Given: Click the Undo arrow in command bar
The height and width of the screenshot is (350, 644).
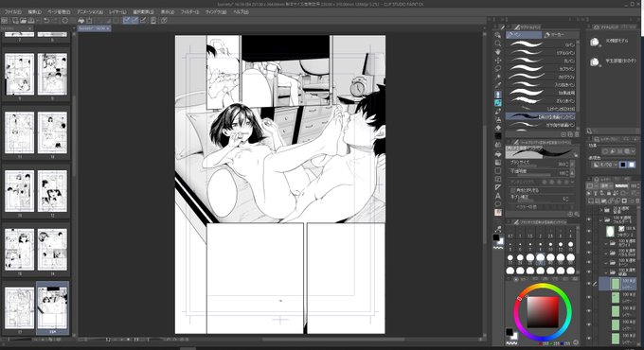Looking at the screenshot, I should [46, 20].
